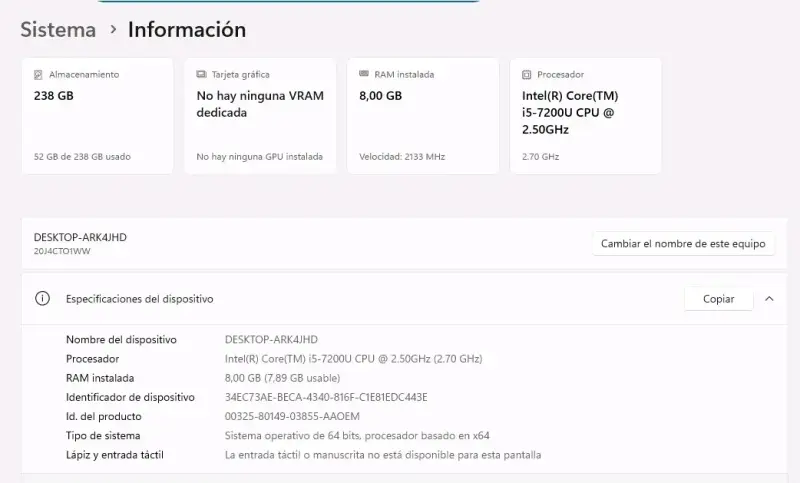Click the DESKTOP-ARK4JHD computer name heading
800x483 pixels.
tap(80, 237)
